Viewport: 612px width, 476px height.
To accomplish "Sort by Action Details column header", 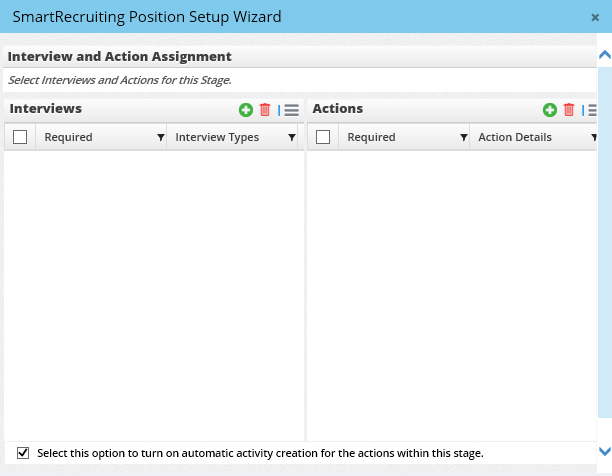I will [515, 138].
